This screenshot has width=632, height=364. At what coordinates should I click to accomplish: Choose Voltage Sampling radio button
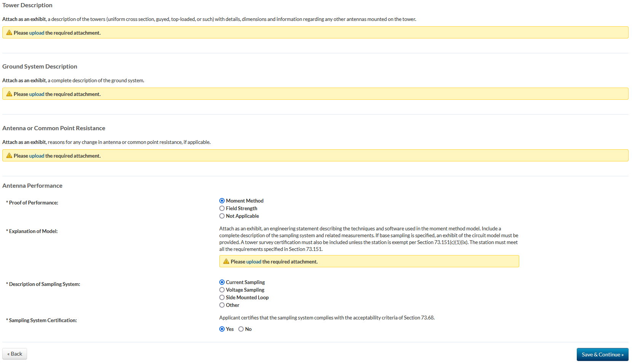tap(222, 290)
